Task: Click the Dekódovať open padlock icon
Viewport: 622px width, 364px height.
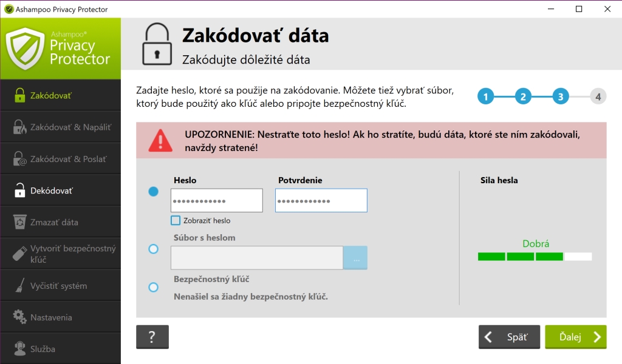Action: pyautogui.click(x=19, y=190)
